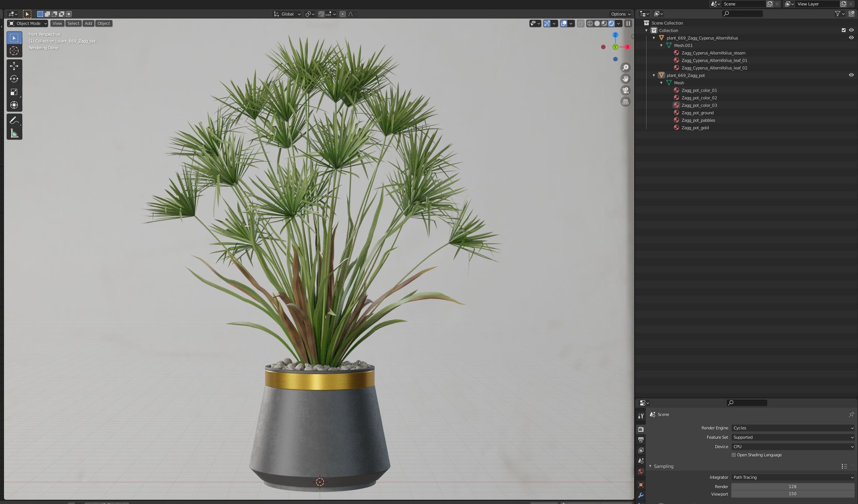The image size is (858, 504).
Task: Switch orthographic/perspective view with the grid icon
Action: tap(625, 102)
